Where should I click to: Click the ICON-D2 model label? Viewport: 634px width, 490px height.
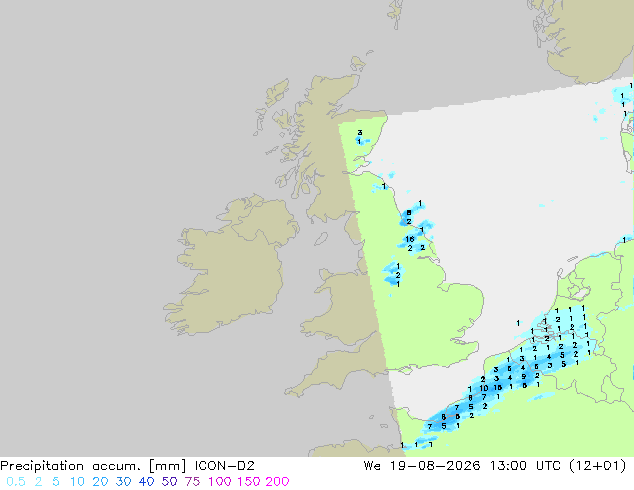(224, 466)
